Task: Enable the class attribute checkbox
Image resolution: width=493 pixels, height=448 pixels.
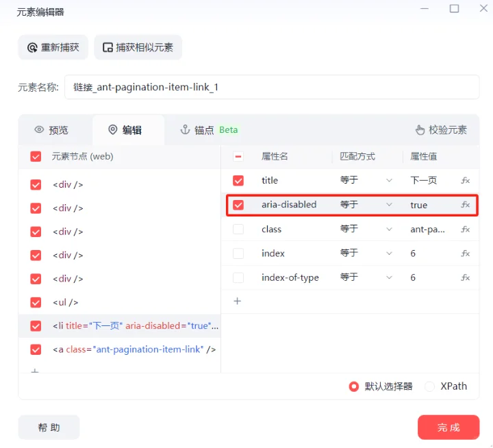Action: [238, 229]
